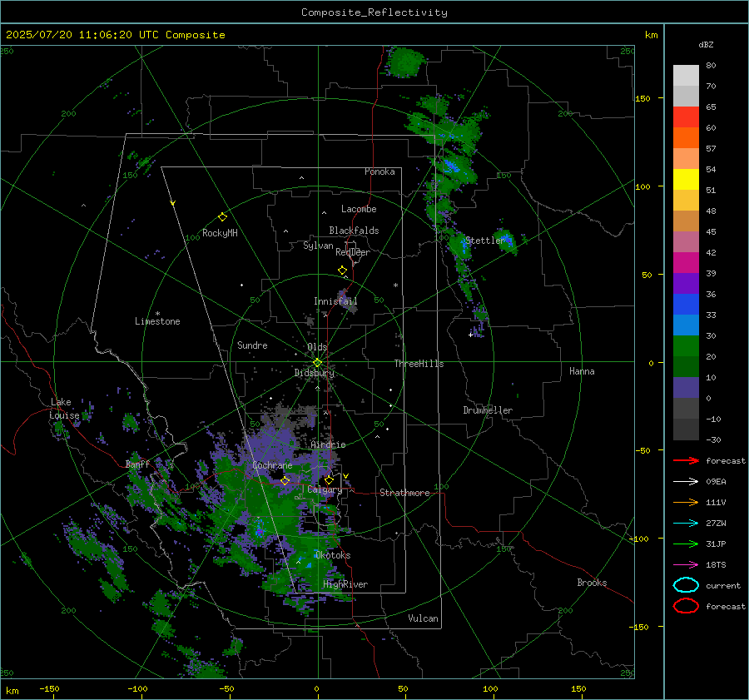Click the dBZ legend heading
Image resolution: width=749 pixels, height=700 pixels.
(706, 44)
